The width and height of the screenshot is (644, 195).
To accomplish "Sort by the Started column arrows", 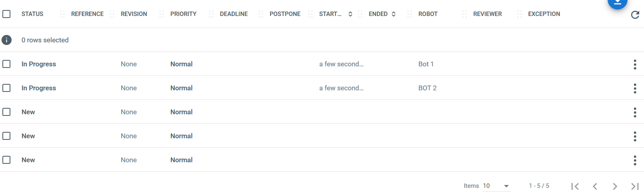I will pos(350,14).
